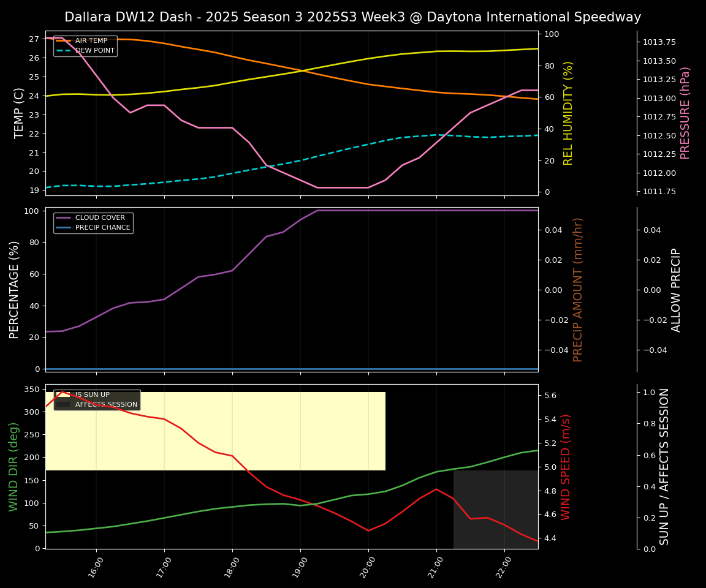Click the 18:00 time tick label
706x588 pixels.
(232, 567)
